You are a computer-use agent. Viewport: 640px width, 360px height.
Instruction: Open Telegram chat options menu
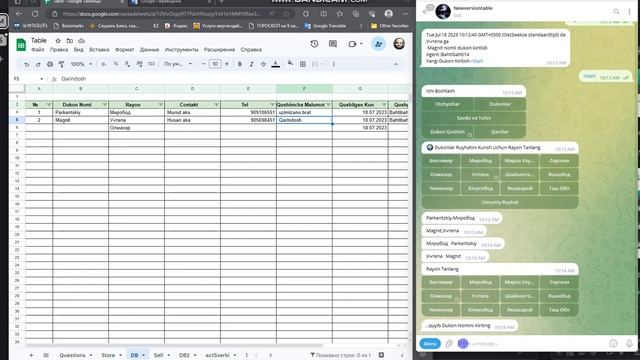[x=629, y=11]
